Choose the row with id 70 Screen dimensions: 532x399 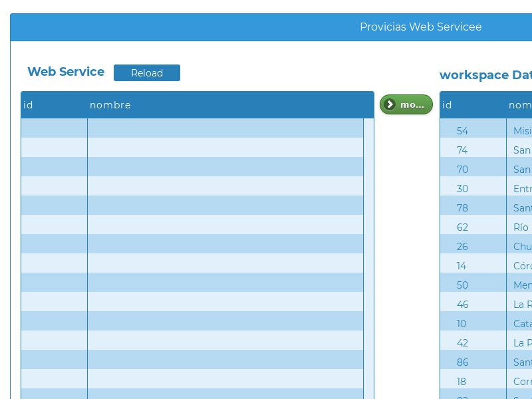485,170
